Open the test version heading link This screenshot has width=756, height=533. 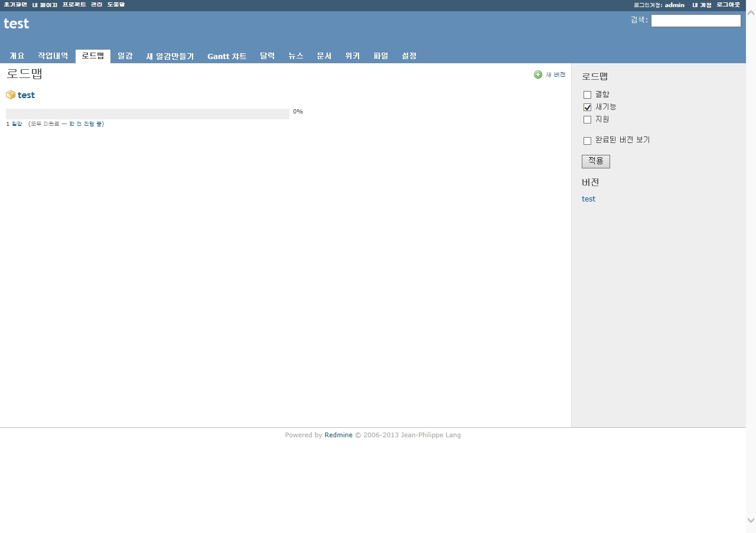point(26,95)
